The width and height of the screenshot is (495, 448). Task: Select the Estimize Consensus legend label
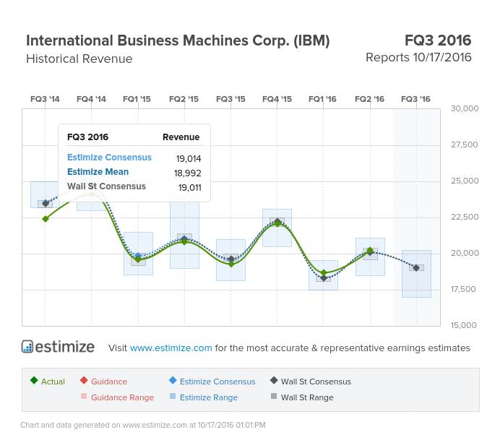tap(218, 382)
